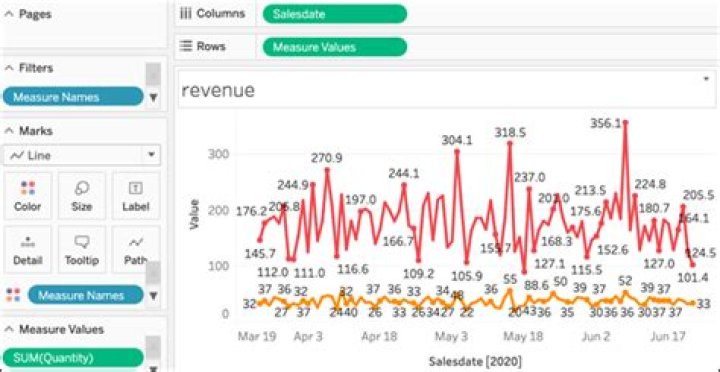Click the Columns shelf icon
The height and width of the screenshot is (372, 720).
coord(185,14)
